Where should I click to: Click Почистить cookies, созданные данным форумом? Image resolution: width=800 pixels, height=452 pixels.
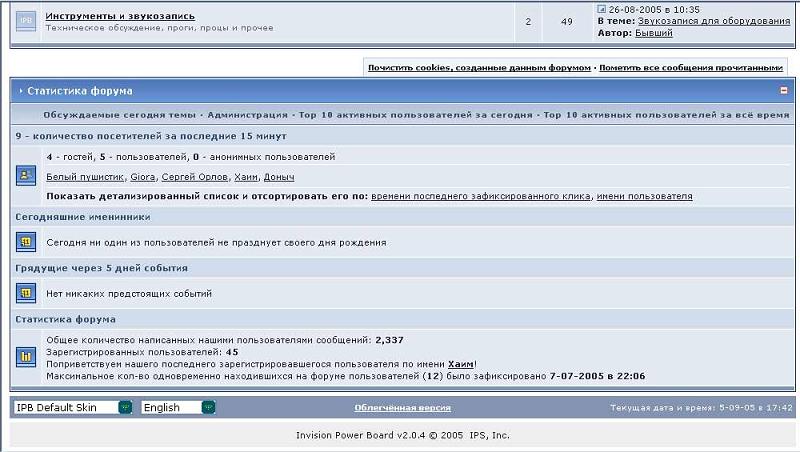(x=479, y=68)
